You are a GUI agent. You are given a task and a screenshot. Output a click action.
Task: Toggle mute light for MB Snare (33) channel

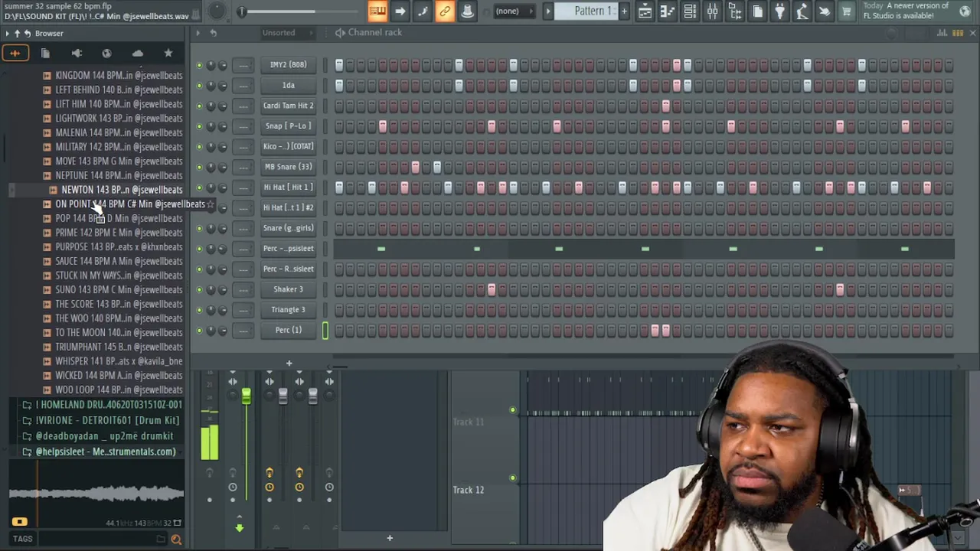point(199,167)
